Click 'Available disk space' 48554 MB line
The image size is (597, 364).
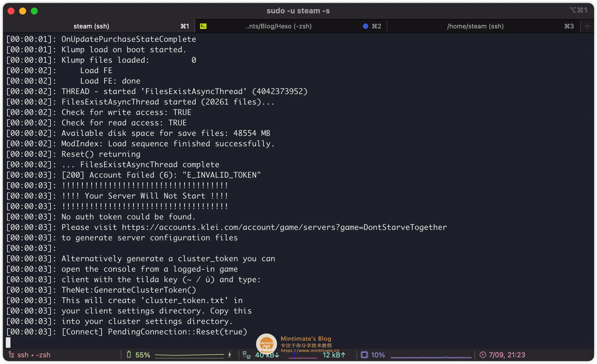click(166, 133)
